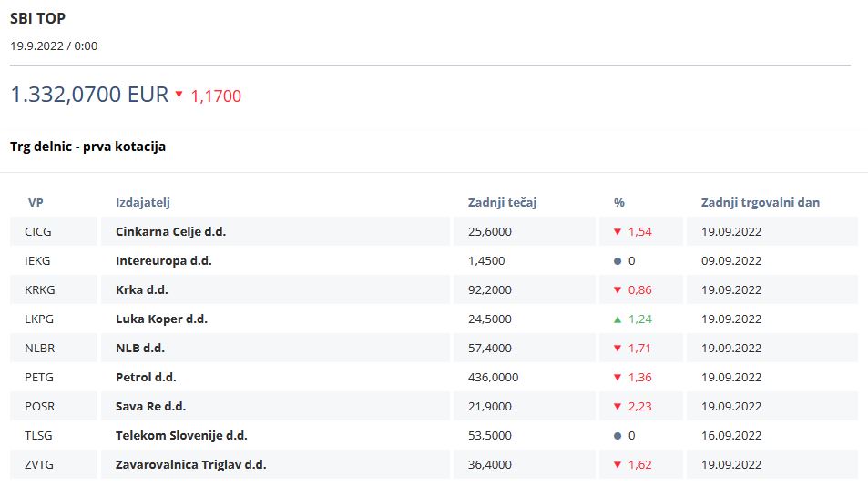This screenshot has height=486, width=868.
Task: Click the red down arrow beside 1,1700
Action: [x=179, y=95]
